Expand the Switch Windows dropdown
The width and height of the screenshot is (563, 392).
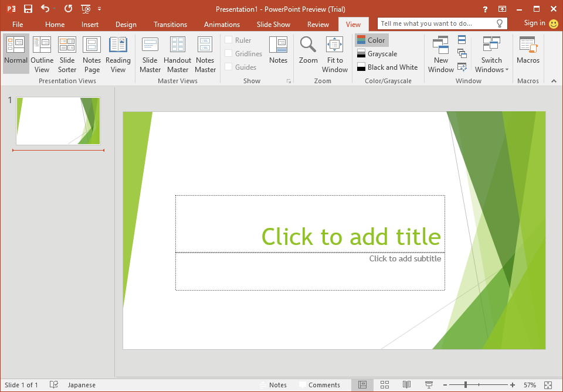(491, 54)
